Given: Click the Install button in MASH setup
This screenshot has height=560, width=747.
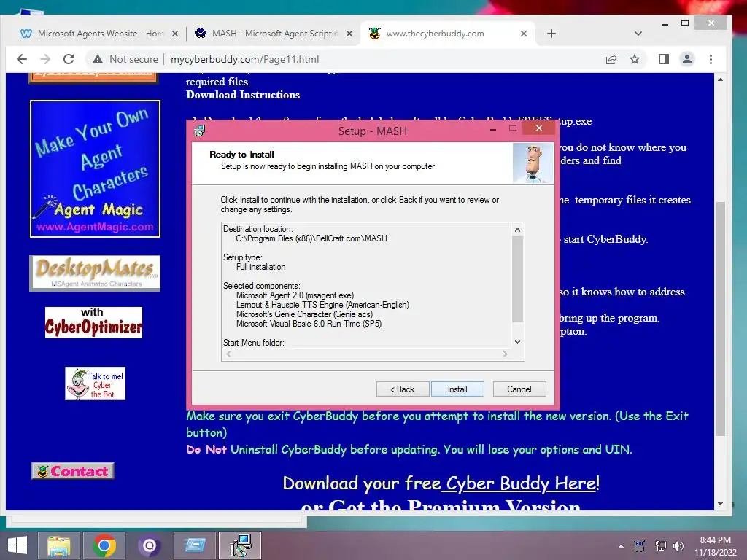Looking at the screenshot, I should (x=457, y=389).
